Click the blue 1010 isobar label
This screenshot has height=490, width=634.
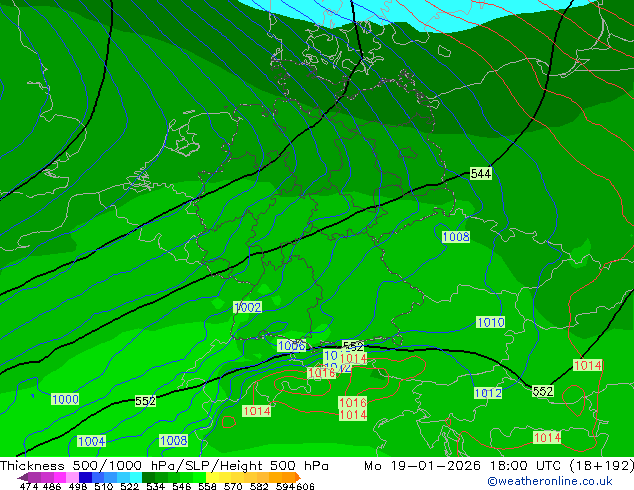pyautogui.click(x=490, y=322)
